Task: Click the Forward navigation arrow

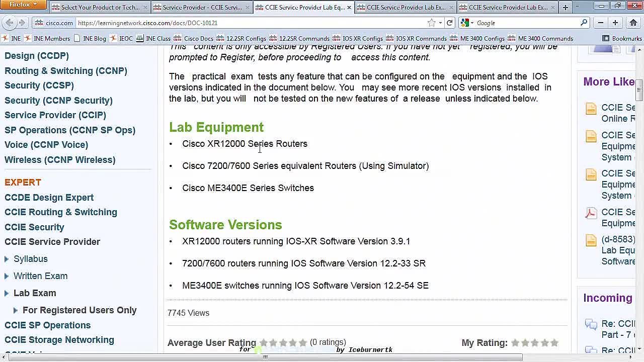Action: [22, 23]
